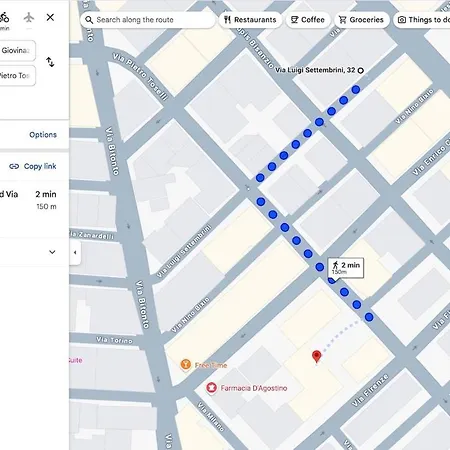Expand route details with the down chevron

[52, 252]
